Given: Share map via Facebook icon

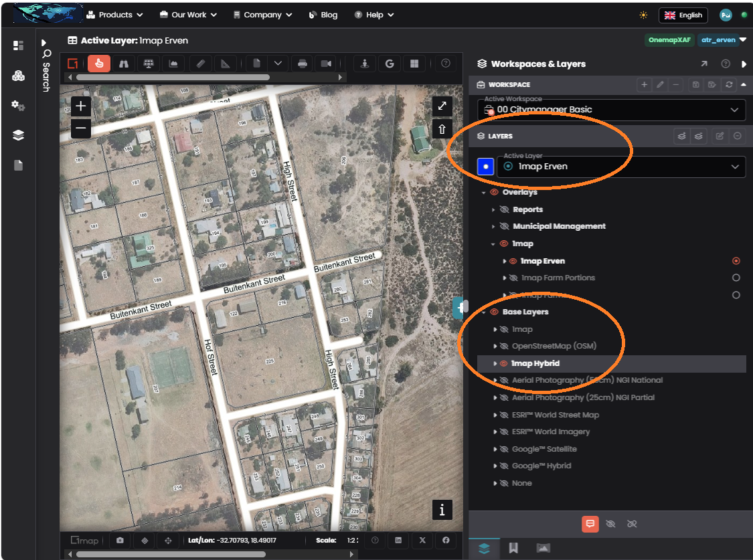Looking at the screenshot, I should (446, 541).
